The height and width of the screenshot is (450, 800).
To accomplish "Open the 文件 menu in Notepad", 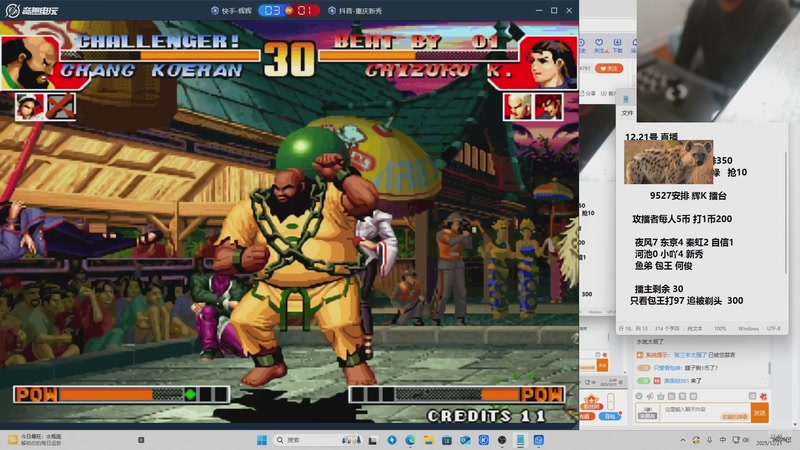I will (628, 113).
